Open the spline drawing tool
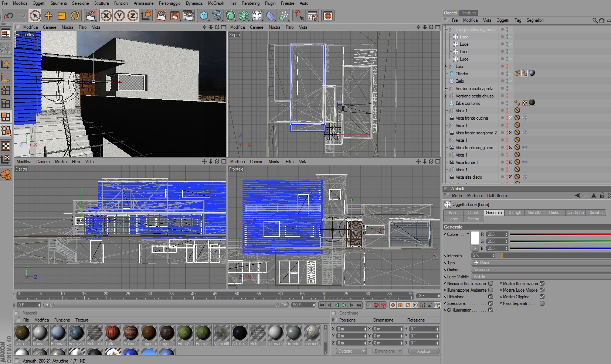 (217, 16)
